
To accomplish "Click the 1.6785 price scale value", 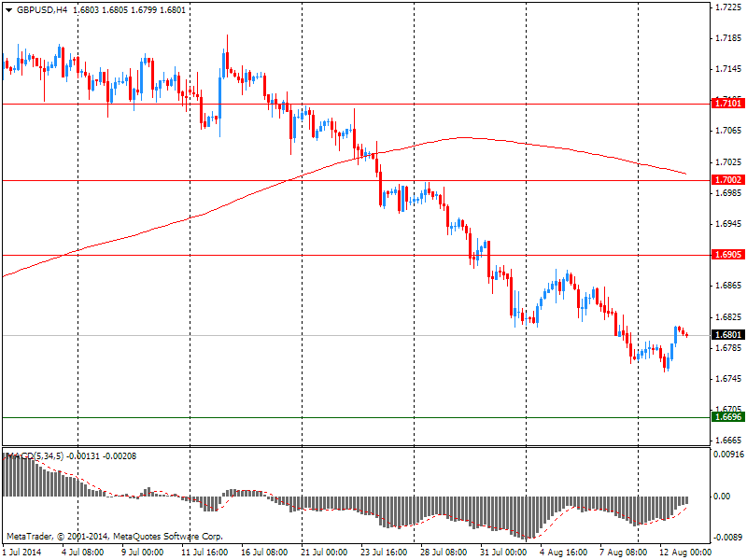I will pyautogui.click(x=729, y=348).
